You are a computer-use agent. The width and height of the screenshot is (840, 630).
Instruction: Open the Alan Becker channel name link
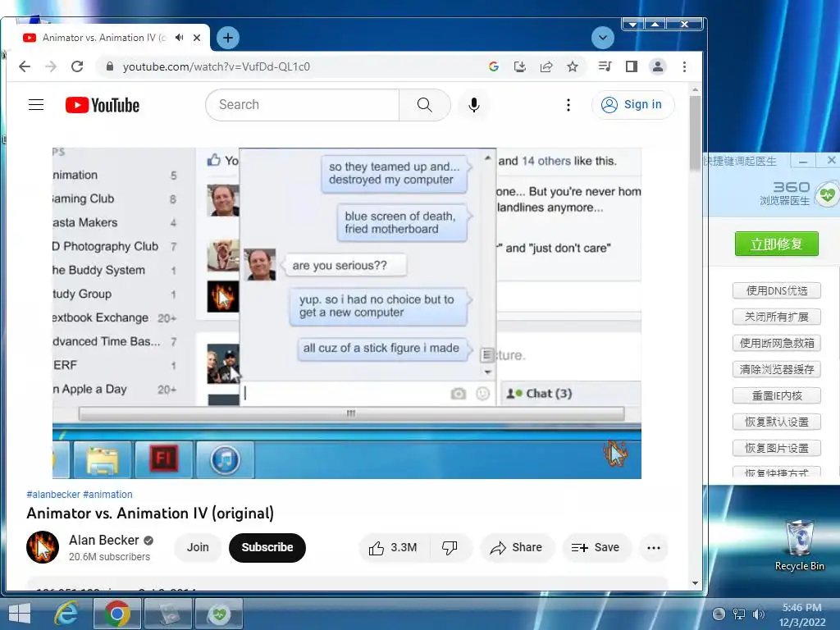[104, 540]
